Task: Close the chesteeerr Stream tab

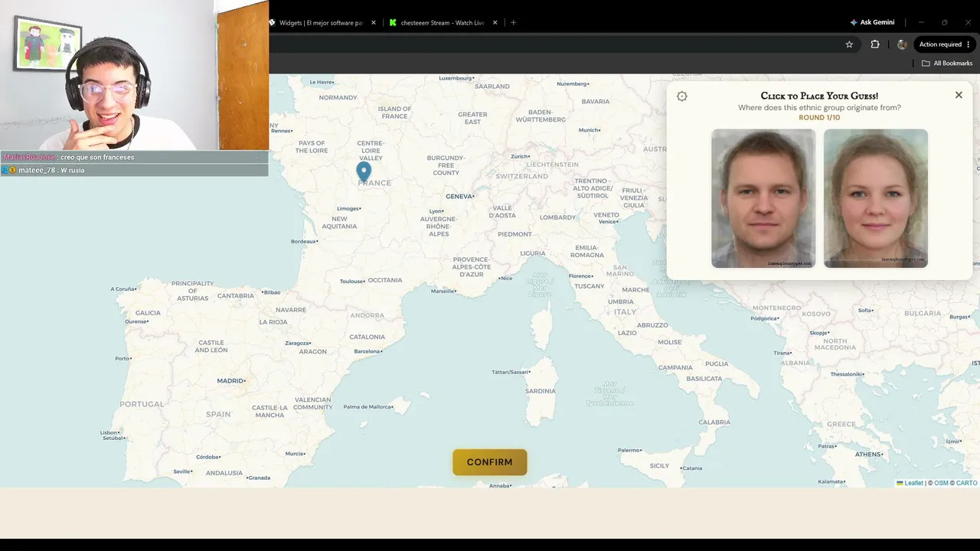Action: (x=495, y=23)
